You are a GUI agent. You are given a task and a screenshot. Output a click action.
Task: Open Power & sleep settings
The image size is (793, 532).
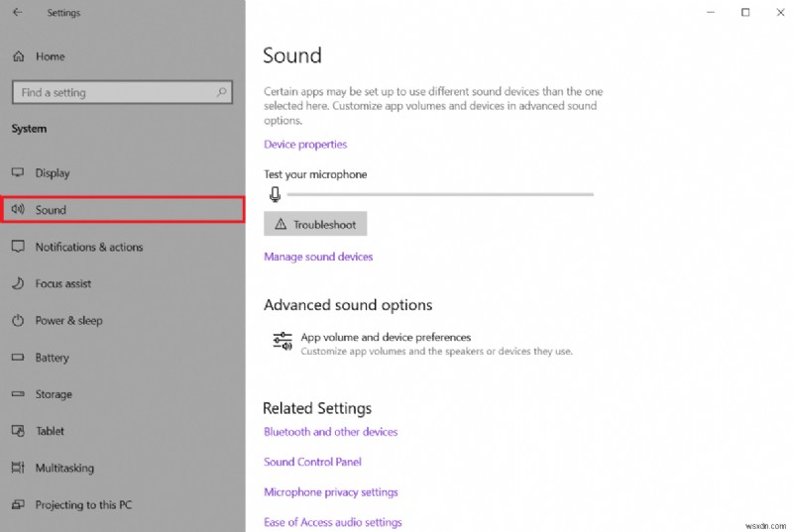click(x=123, y=320)
